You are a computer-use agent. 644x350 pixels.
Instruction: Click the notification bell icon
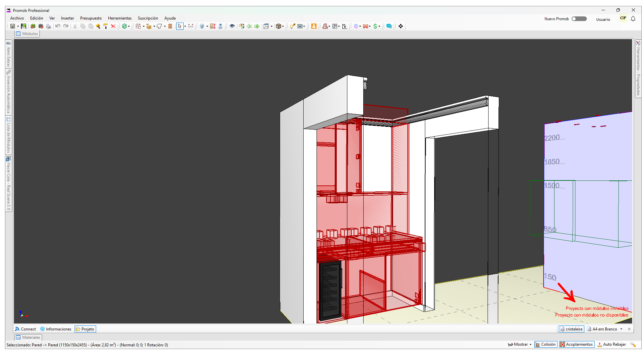(x=633, y=19)
